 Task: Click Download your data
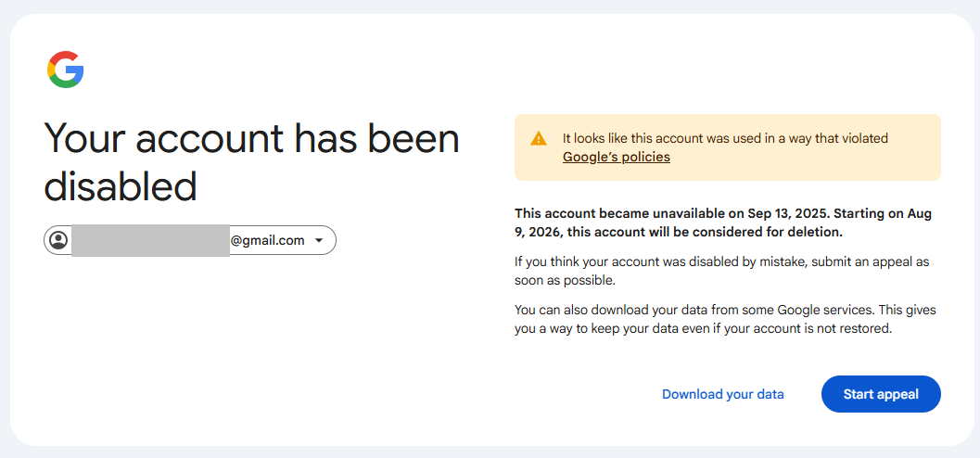pyautogui.click(x=722, y=394)
